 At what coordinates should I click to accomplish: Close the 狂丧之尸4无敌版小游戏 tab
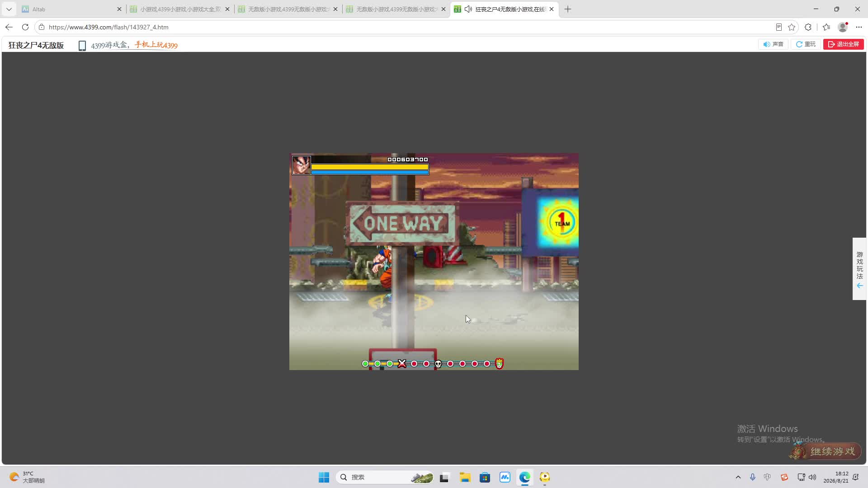(x=552, y=9)
